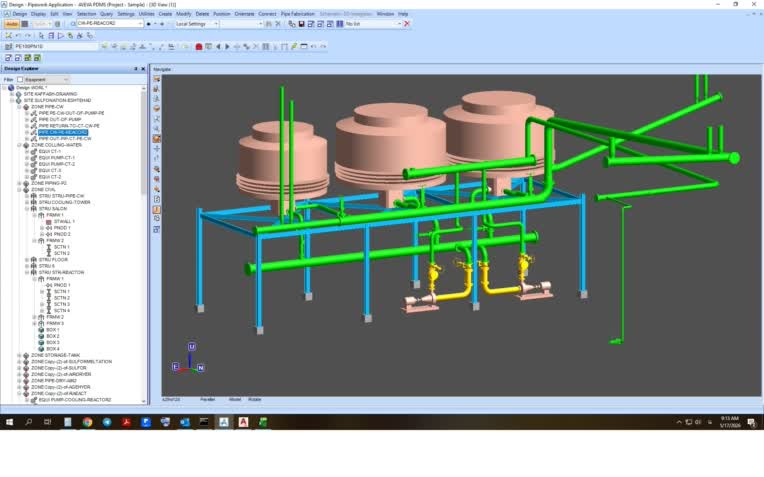The width and height of the screenshot is (764, 477).
Task: Open Adobe Acrobat from taskbar
Action: 126,422
